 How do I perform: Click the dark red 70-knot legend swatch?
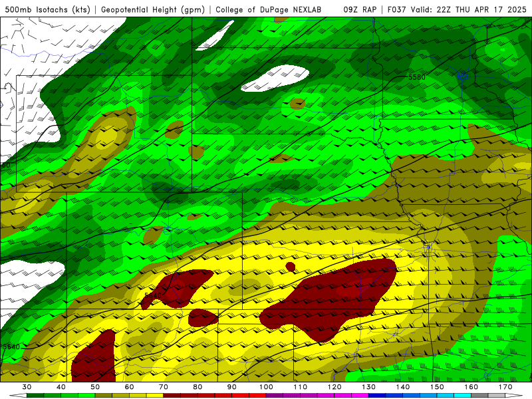click(172, 396)
